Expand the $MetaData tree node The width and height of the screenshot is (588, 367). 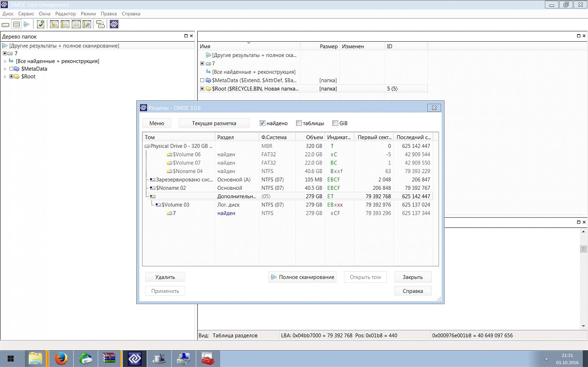click(5, 69)
